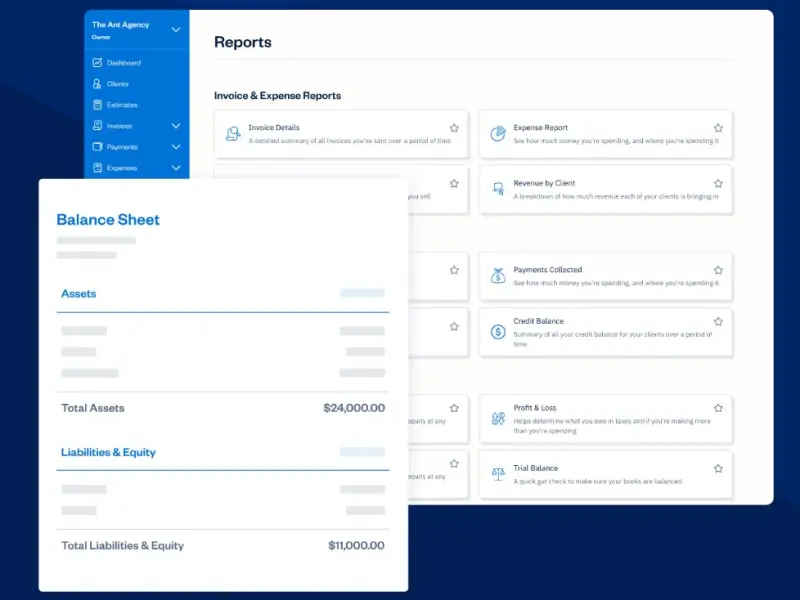
Task: Star the Expense Report as favorite
Action: point(718,128)
